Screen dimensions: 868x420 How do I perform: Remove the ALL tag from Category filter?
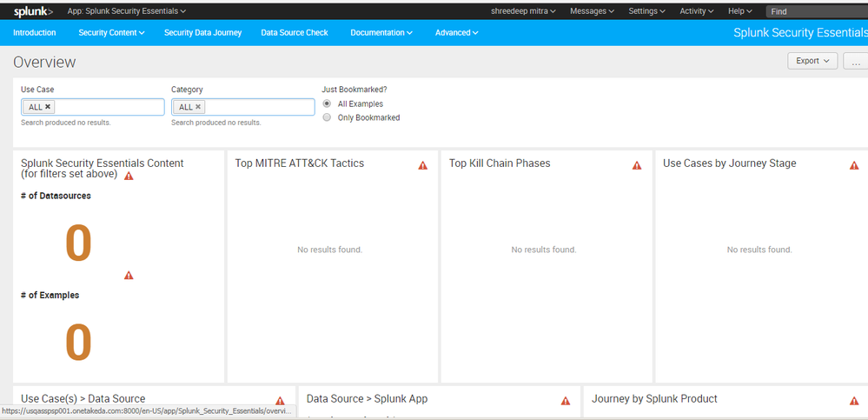198,107
